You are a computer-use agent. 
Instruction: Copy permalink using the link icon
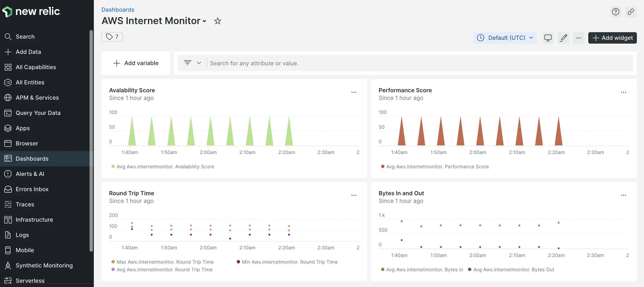[x=630, y=11]
